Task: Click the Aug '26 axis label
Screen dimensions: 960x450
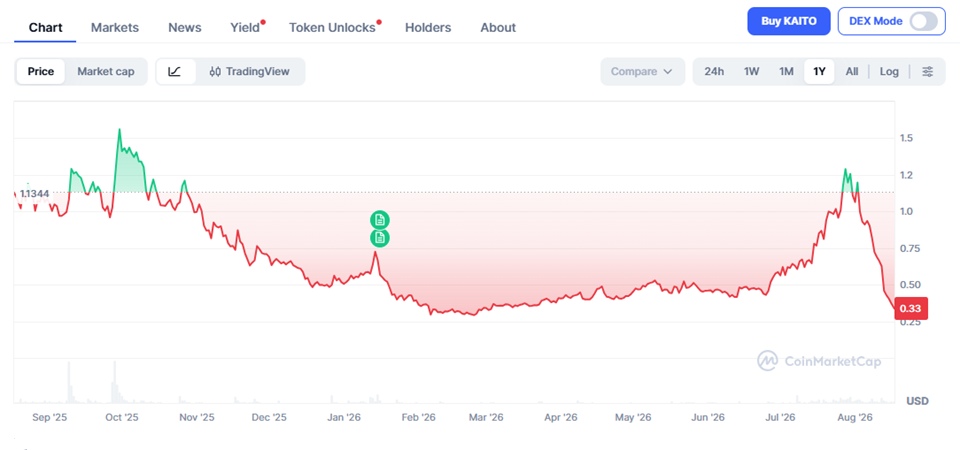Action: click(855, 418)
